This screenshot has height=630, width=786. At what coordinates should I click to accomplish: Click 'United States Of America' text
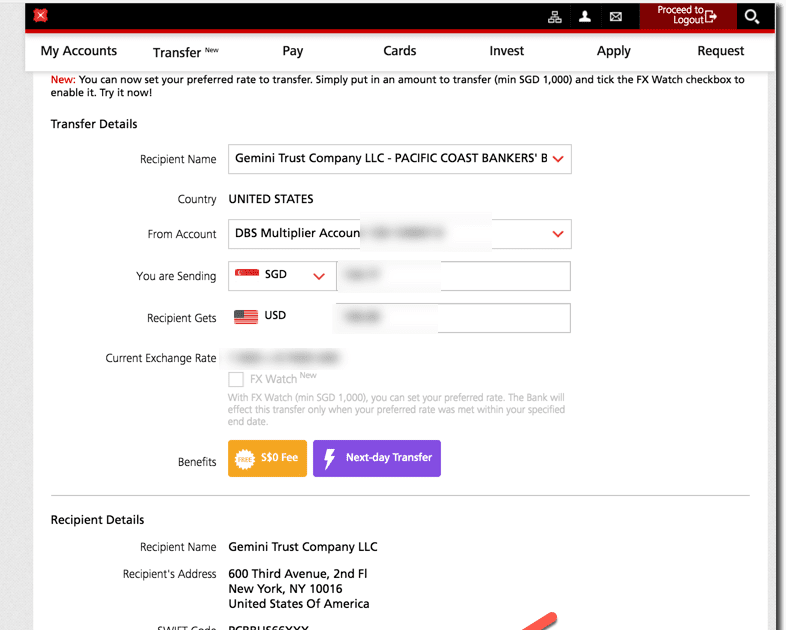coord(299,603)
